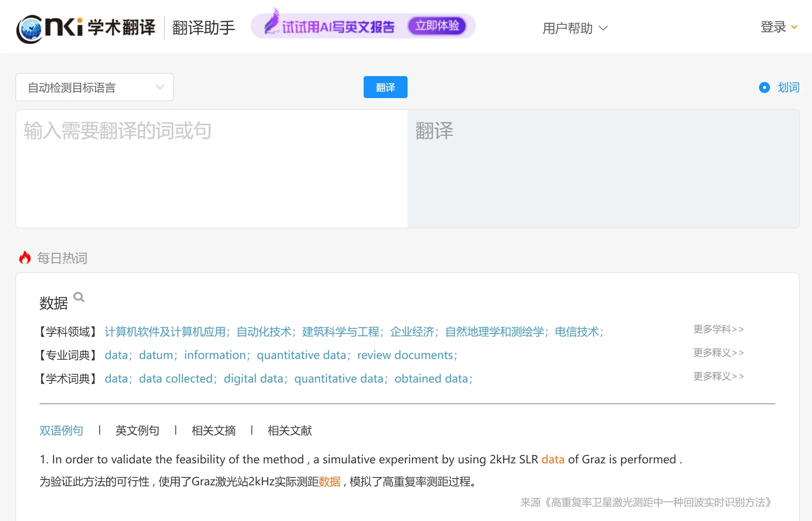This screenshot has width=812, height=521.
Task: Click the quill icon on the AI banner
Action: (271, 24)
